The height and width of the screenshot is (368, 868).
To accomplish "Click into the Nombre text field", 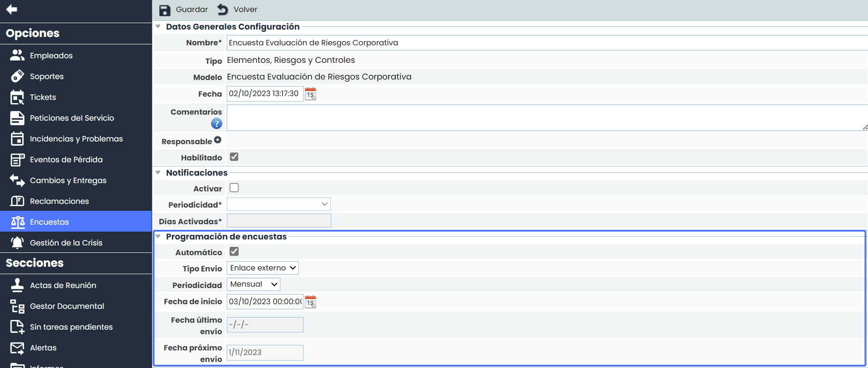I will (x=545, y=43).
